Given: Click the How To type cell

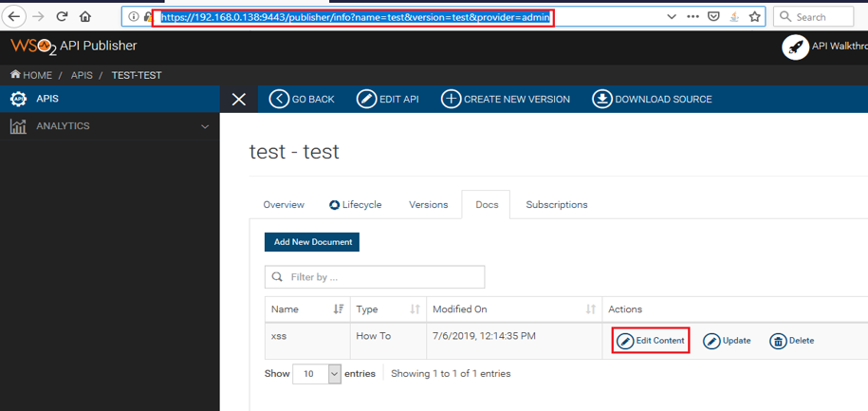Looking at the screenshot, I should click(388, 341).
